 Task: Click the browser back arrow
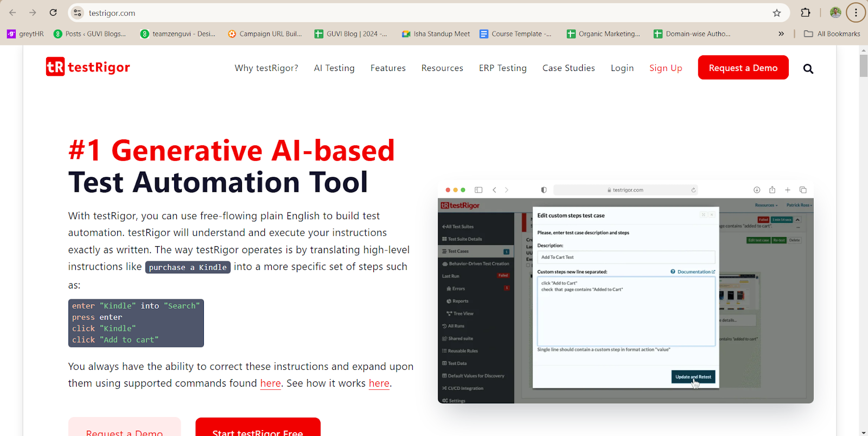(12, 12)
